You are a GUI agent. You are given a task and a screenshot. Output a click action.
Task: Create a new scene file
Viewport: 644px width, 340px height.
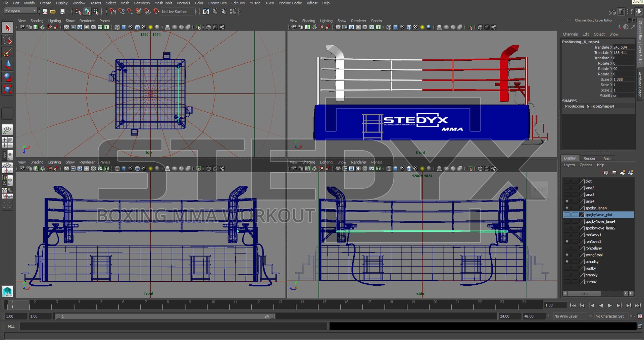point(45,12)
